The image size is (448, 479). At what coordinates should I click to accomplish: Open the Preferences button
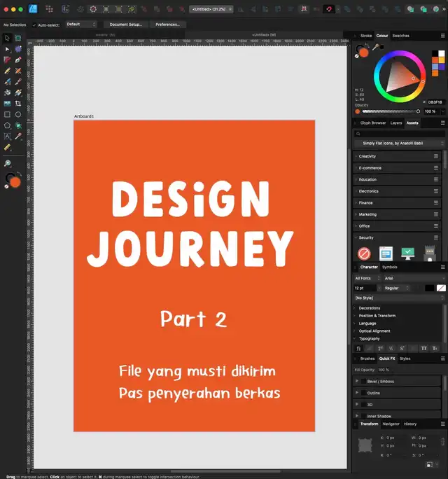167,24
